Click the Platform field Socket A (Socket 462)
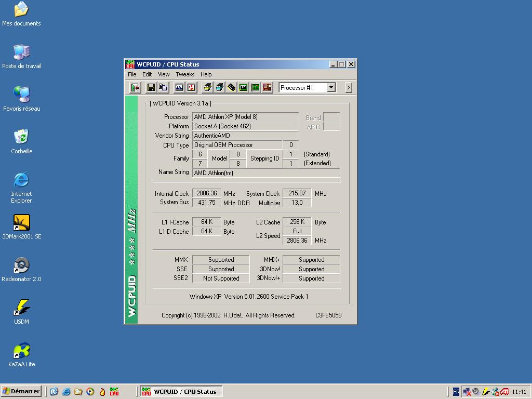This screenshot has width=532, height=399. pos(245,126)
